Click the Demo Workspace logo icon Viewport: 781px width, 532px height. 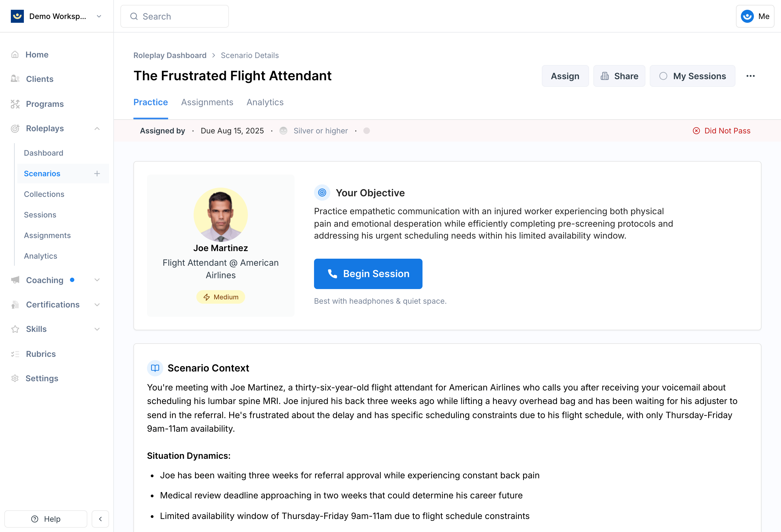coord(17,16)
